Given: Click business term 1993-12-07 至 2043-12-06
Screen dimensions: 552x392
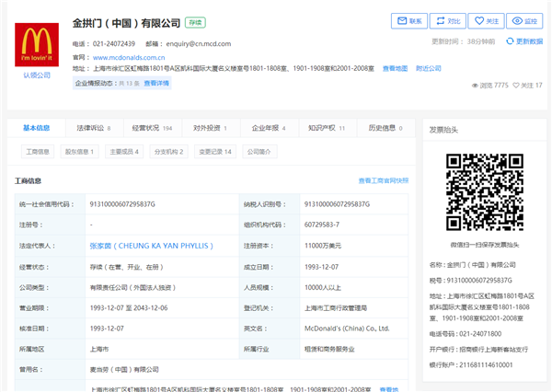Looking at the screenshot, I should [x=129, y=308].
